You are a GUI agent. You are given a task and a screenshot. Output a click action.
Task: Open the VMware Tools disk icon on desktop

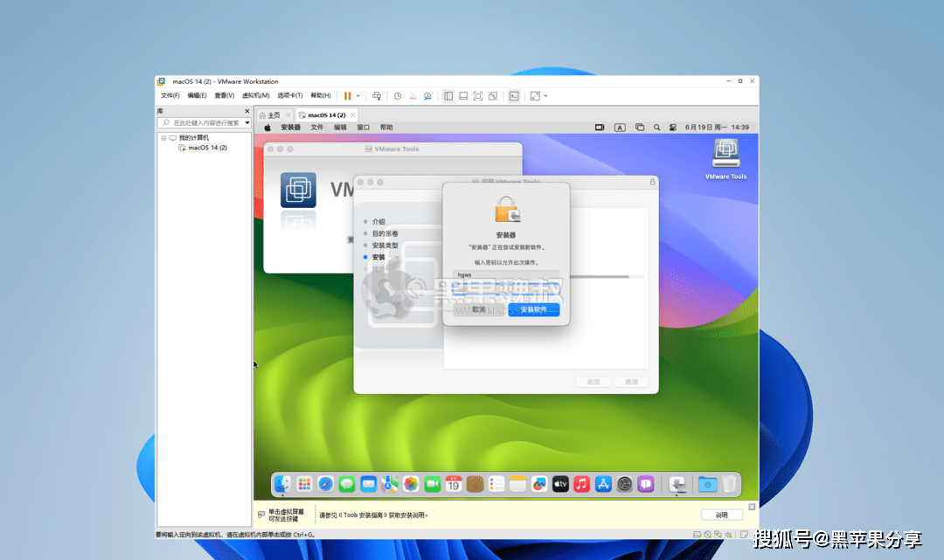[x=725, y=154]
